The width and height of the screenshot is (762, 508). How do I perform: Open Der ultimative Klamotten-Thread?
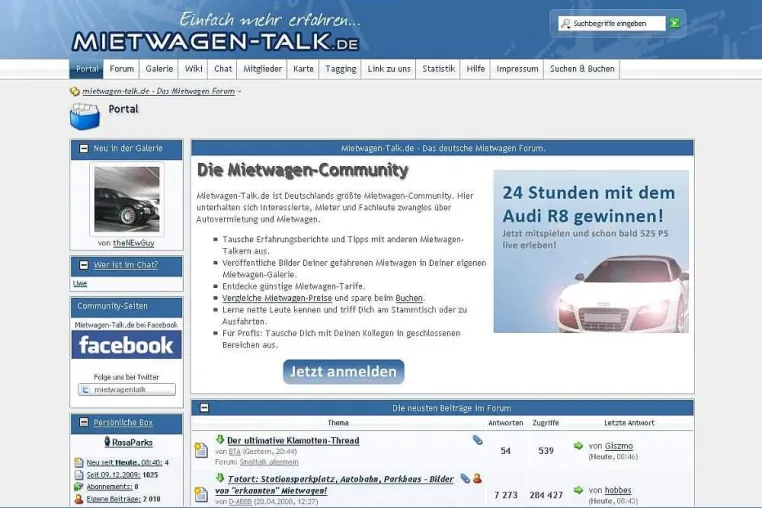click(293, 440)
